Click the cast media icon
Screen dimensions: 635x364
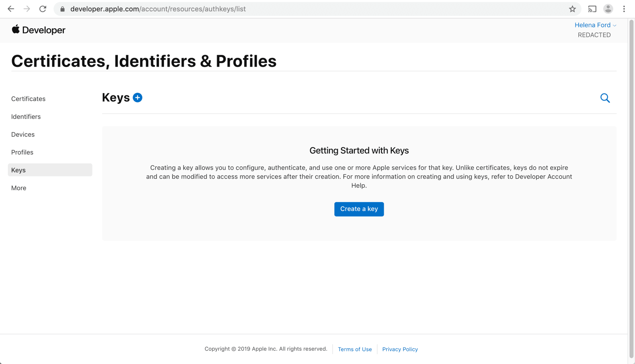[x=592, y=9]
